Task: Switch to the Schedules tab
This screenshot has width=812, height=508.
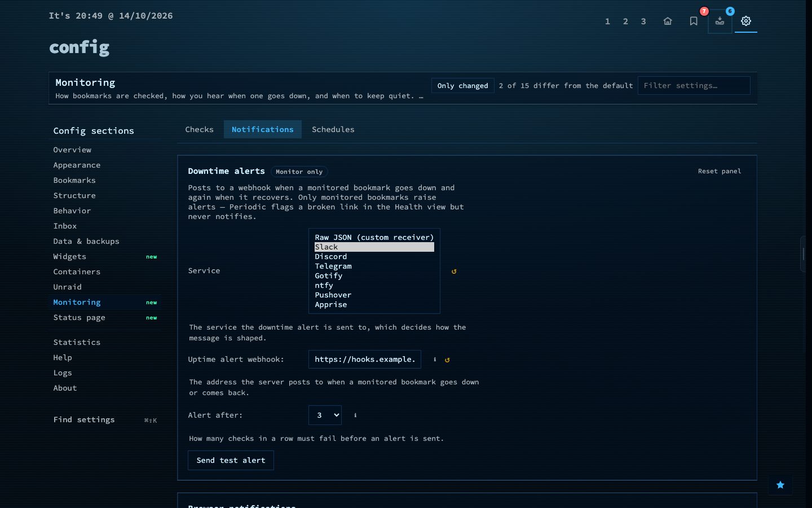Action: 333,129
